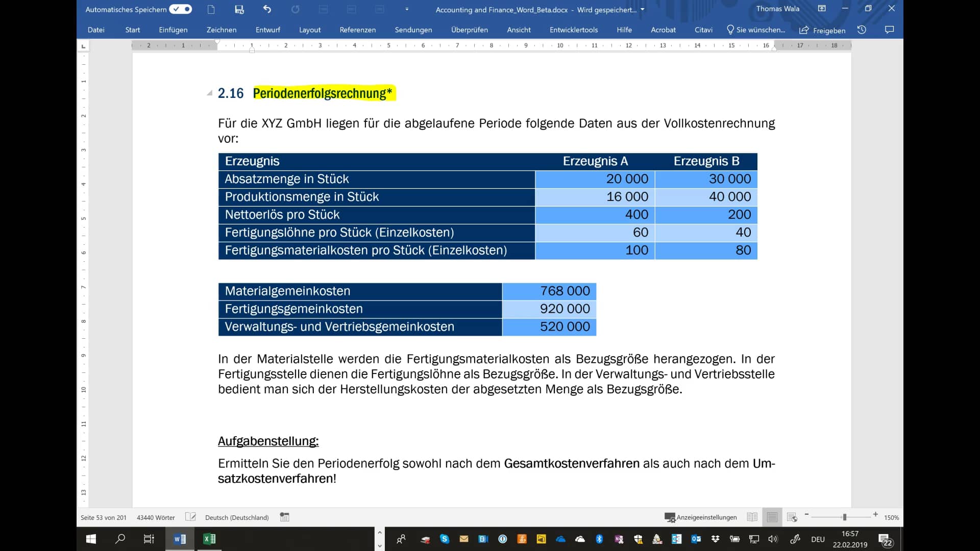Image resolution: width=980 pixels, height=551 pixels.
Task: Click cell with value 768 000
Action: (x=549, y=291)
